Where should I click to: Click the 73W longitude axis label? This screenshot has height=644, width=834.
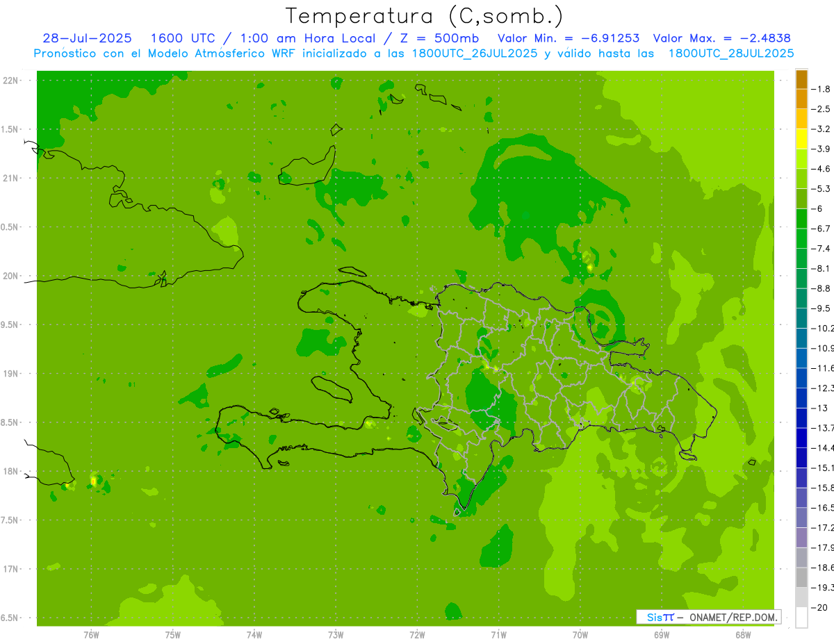336,634
